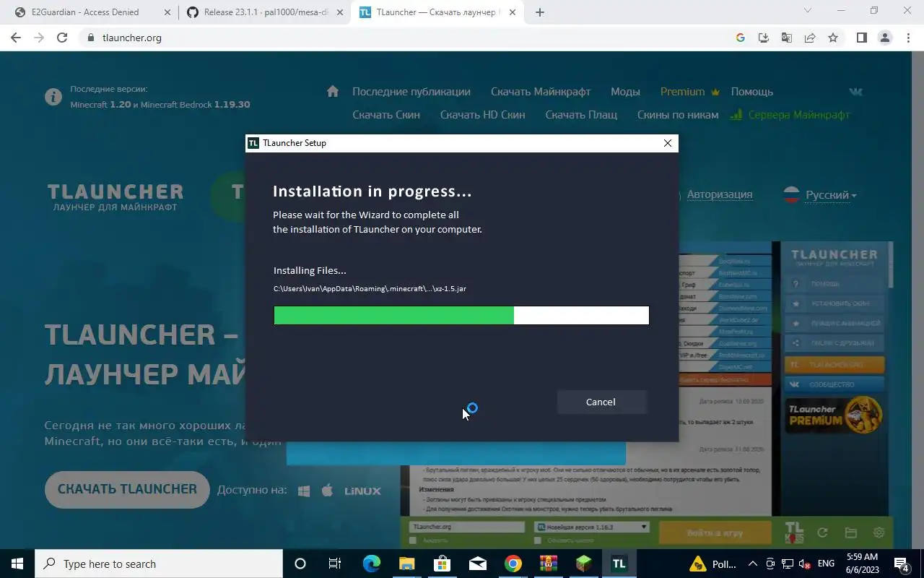Open WinRAR from the taskbar
The height and width of the screenshot is (578, 924).
point(549,564)
